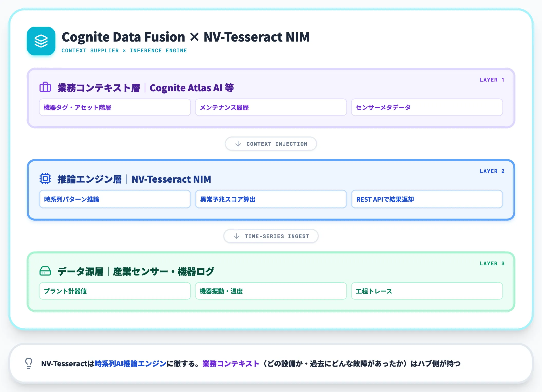Click the lightbulb icon in the bottom note
The image size is (542, 392).
point(29,363)
